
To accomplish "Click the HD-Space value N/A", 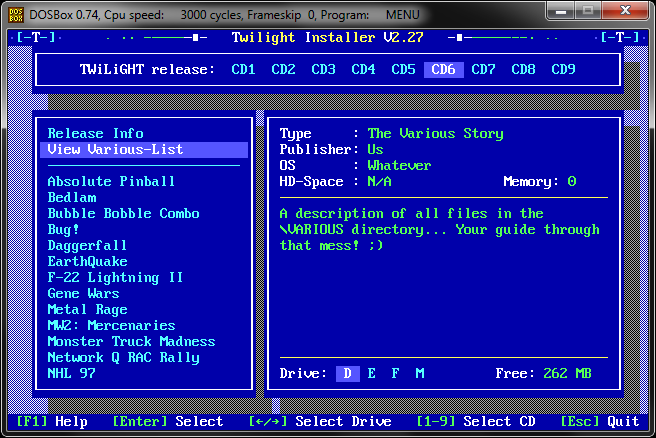I will pos(379,182).
